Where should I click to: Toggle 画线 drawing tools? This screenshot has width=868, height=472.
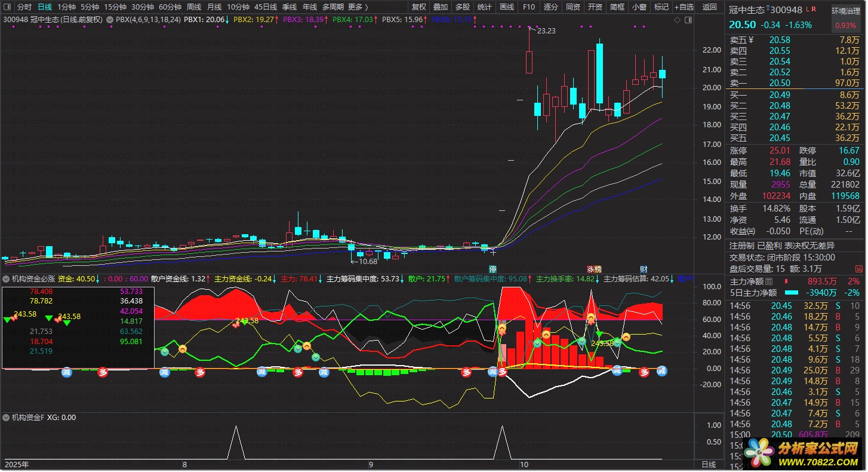tap(506, 7)
